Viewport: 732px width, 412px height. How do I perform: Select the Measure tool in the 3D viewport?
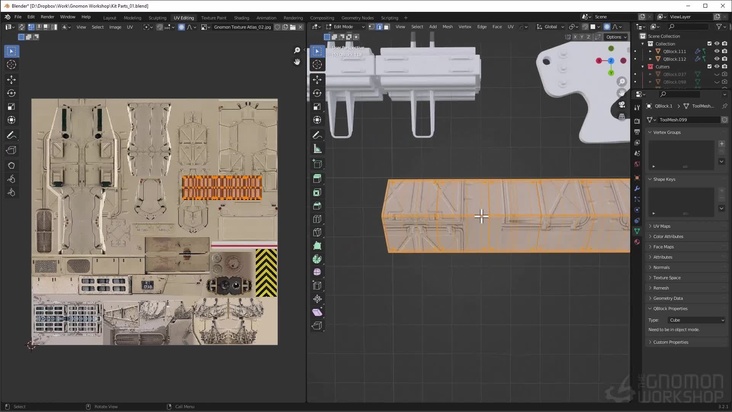coord(317,149)
